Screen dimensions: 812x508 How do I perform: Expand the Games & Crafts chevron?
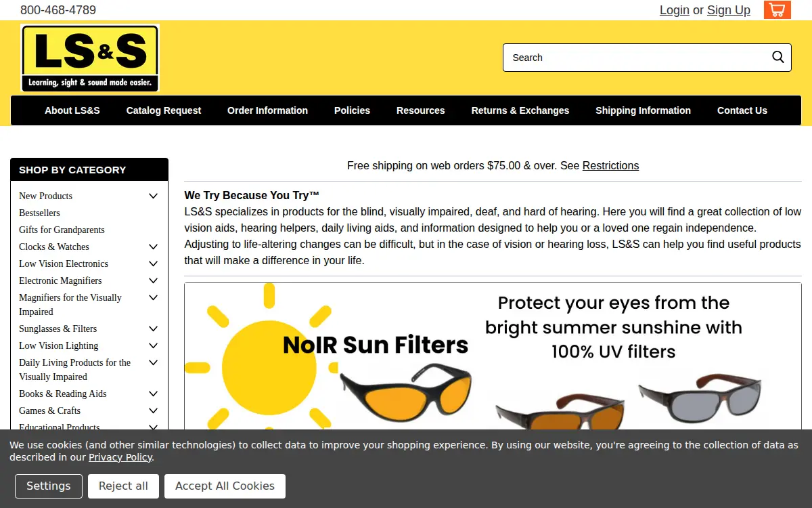[153, 410]
